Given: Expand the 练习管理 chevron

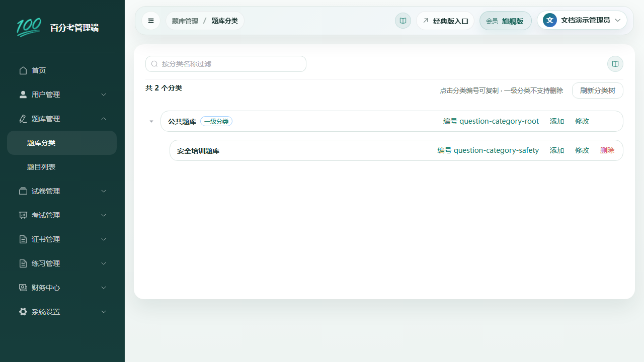Looking at the screenshot, I should coord(104,263).
